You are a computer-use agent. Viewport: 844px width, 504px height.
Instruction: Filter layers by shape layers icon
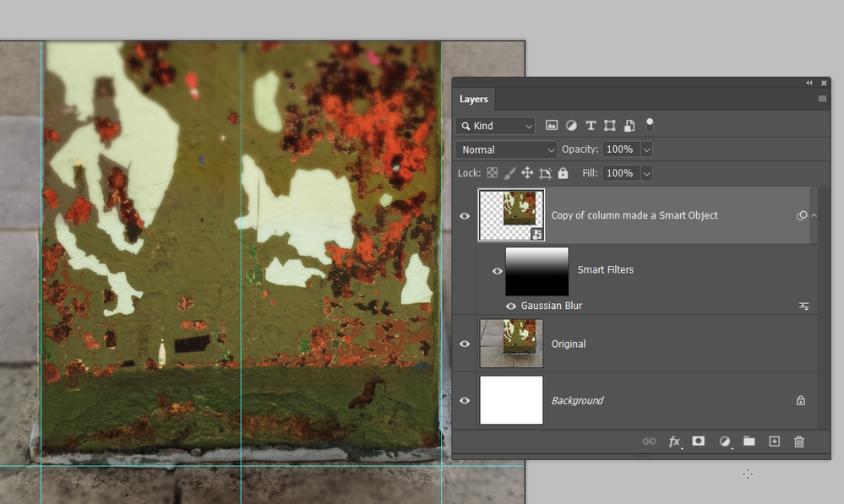pyautogui.click(x=609, y=125)
